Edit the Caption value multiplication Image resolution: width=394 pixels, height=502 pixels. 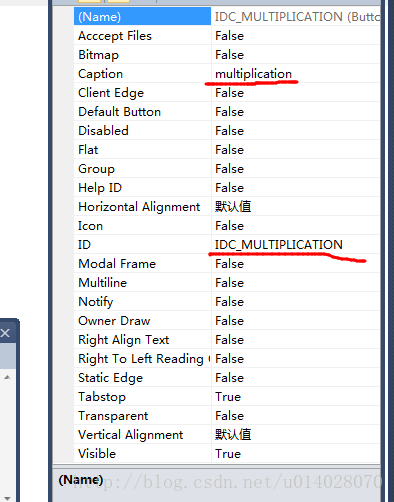(x=296, y=74)
